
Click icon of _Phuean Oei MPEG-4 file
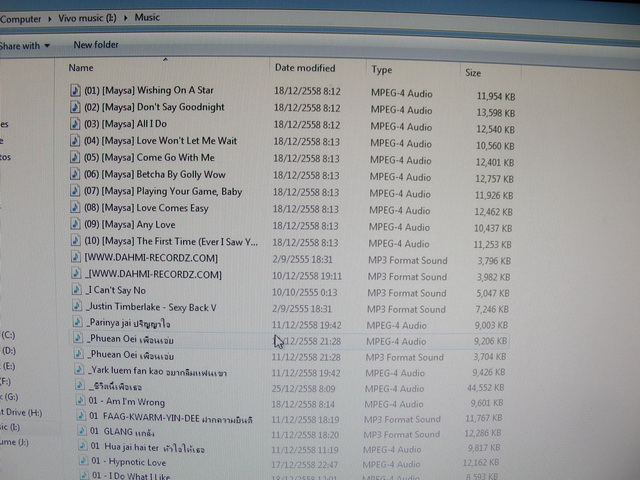(78, 338)
